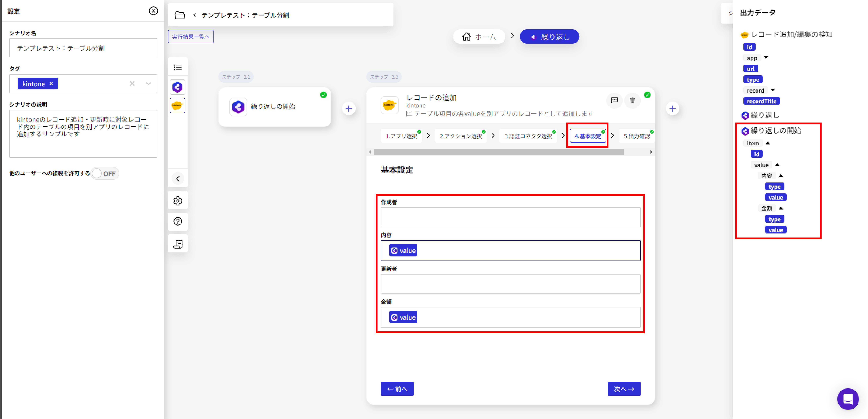868x419 pixels.
Task: Collapse the value node under item
Action: point(777,165)
